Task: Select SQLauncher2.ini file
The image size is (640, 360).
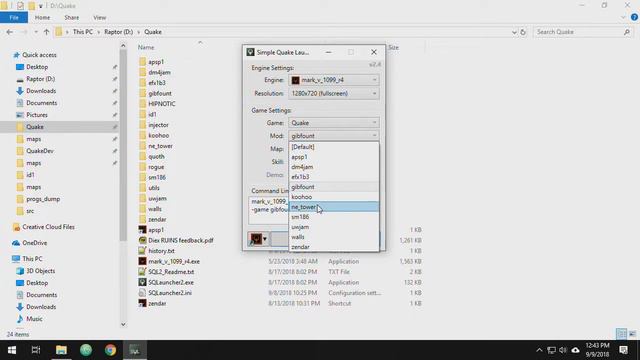Action: [x=170, y=293]
